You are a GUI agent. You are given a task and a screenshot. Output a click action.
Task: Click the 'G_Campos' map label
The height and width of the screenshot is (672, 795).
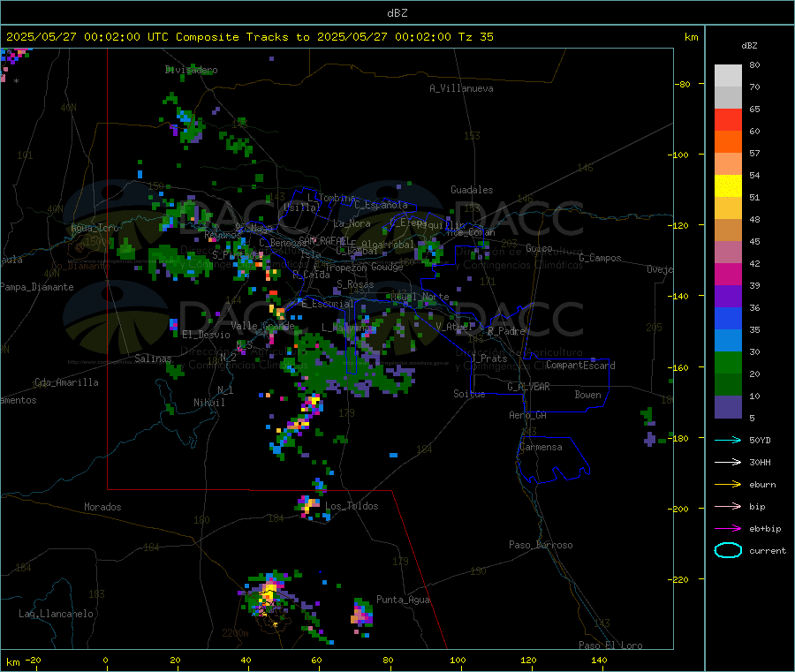[600, 258]
